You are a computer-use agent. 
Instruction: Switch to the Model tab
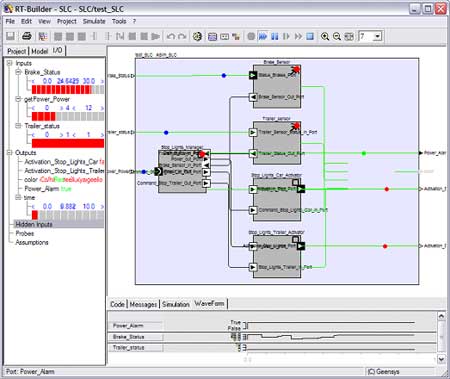[40, 51]
